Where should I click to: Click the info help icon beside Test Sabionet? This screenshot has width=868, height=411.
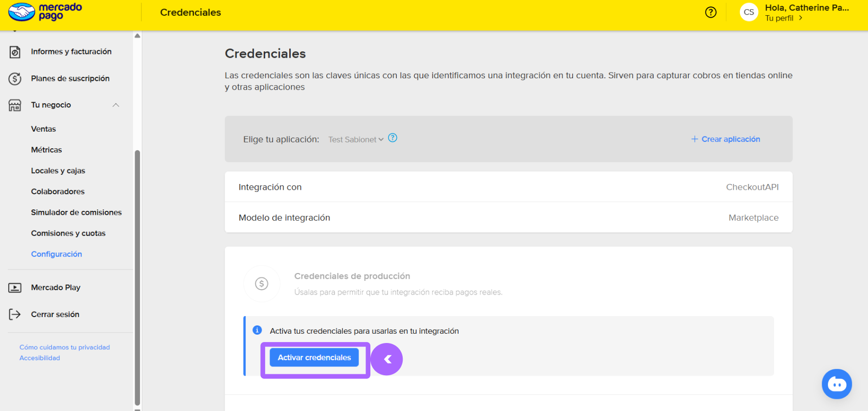392,138
